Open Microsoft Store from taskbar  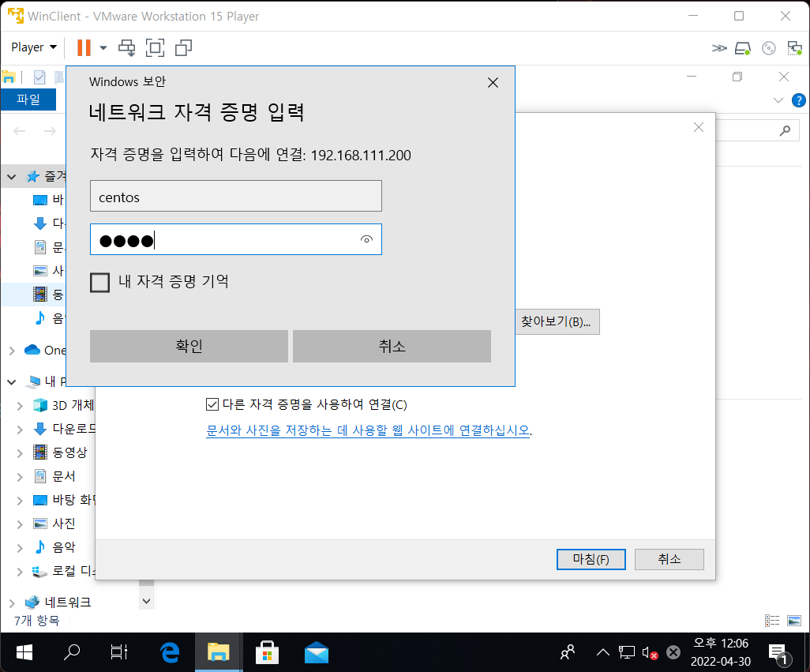(x=267, y=652)
